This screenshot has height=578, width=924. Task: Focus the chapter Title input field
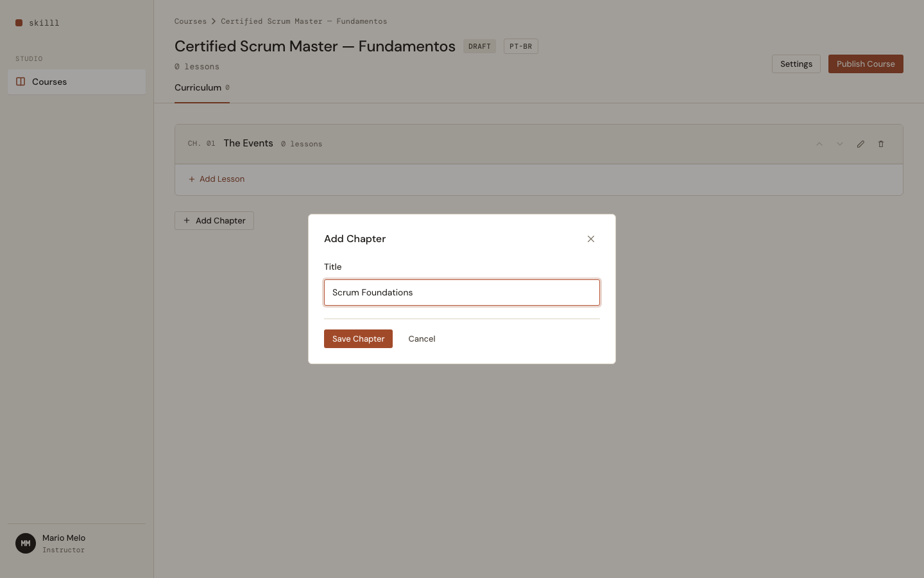pyautogui.click(x=462, y=292)
